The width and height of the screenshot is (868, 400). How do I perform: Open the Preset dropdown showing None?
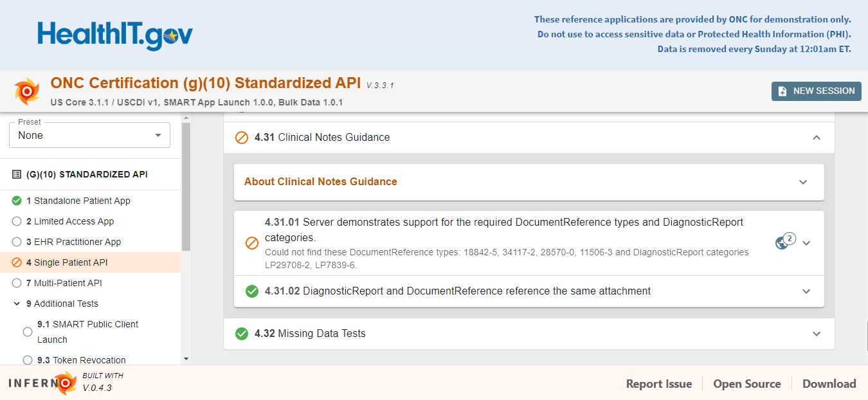click(89, 135)
